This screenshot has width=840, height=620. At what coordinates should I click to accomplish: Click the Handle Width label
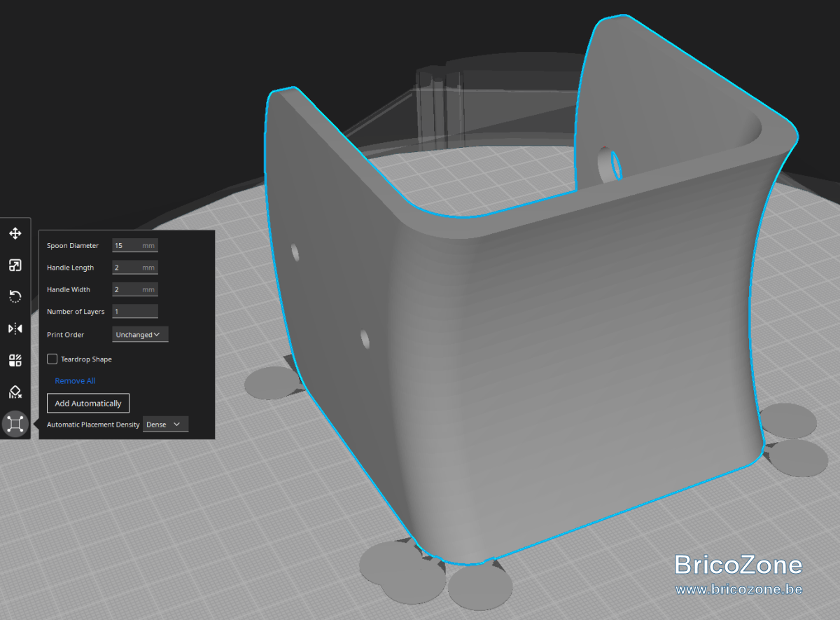68,290
